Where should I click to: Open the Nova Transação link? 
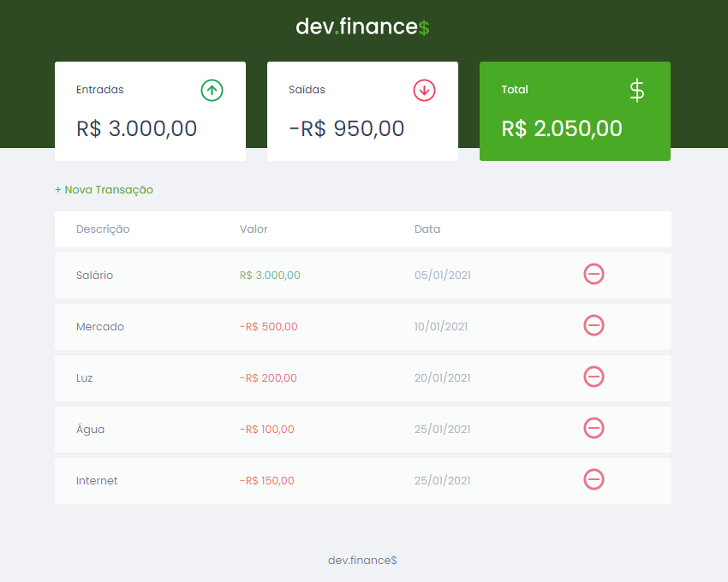tap(104, 190)
